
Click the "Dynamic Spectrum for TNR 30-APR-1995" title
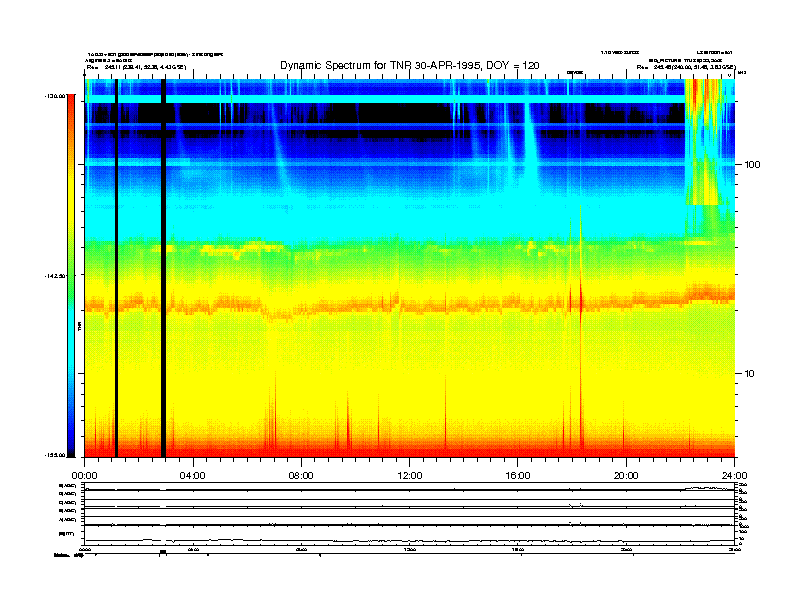click(x=410, y=65)
